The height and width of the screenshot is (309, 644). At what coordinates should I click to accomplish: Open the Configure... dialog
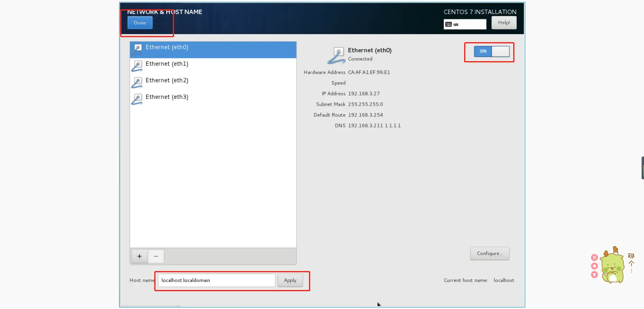coord(490,254)
